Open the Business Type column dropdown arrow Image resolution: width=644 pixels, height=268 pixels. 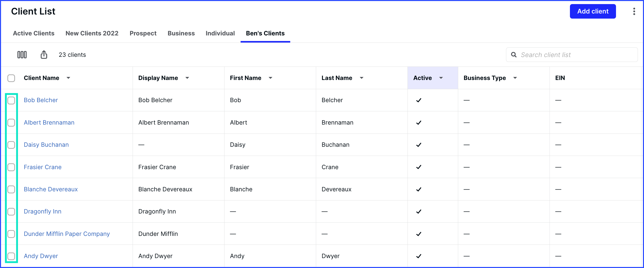515,78
